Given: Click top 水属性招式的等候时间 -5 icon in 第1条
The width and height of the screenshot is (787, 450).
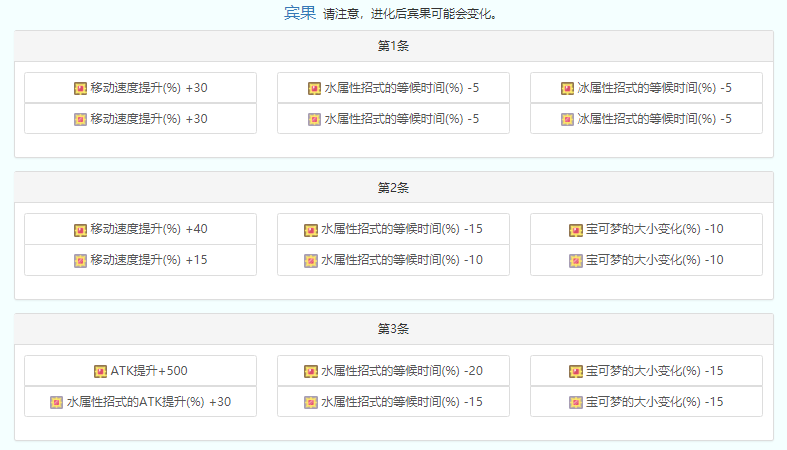Looking at the screenshot, I should click(314, 88).
